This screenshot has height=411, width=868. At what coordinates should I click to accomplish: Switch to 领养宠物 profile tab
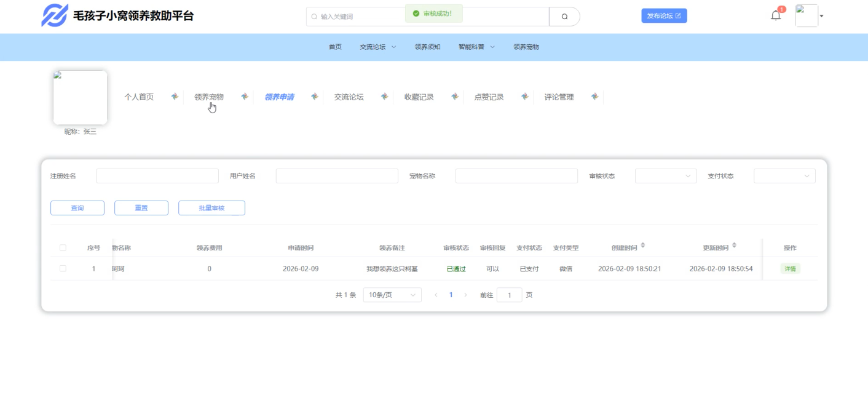[209, 97]
